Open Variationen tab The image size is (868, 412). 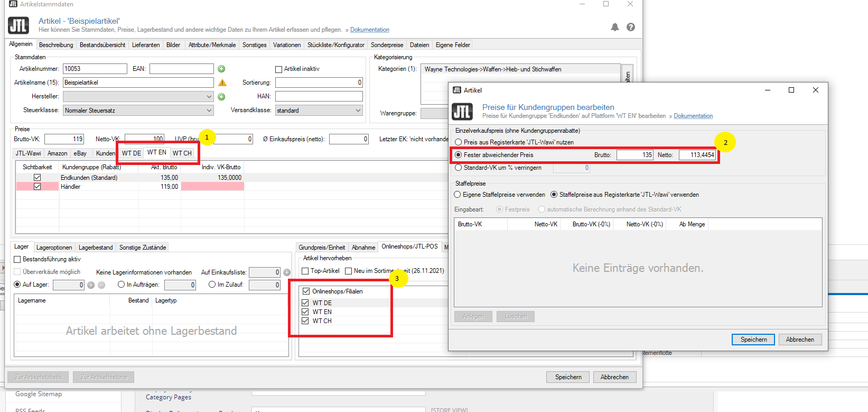(x=287, y=45)
